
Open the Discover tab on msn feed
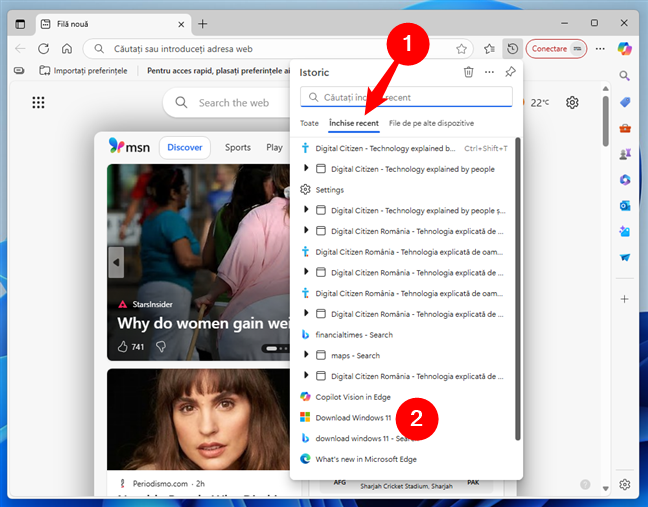tap(184, 147)
